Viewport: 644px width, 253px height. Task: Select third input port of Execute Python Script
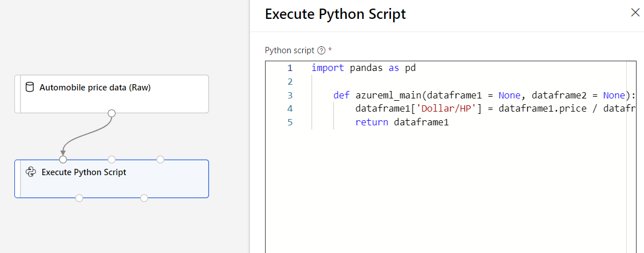point(160,159)
